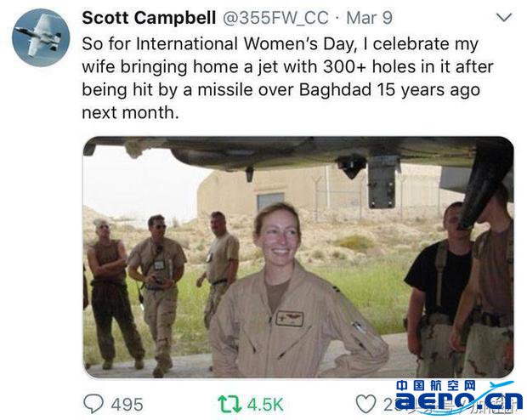Screen dimensions: 527x420
Task: View the 495 replies count
Action: tap(127, 404)
